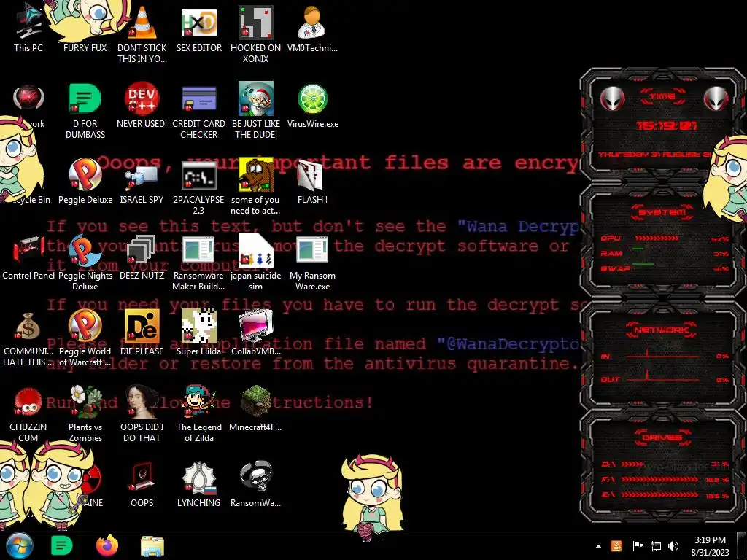The width and height of the screenshot is (747, 560).
Task: Open the DEEZ NUTZ shortcut
Action: [x=142, y=257]
